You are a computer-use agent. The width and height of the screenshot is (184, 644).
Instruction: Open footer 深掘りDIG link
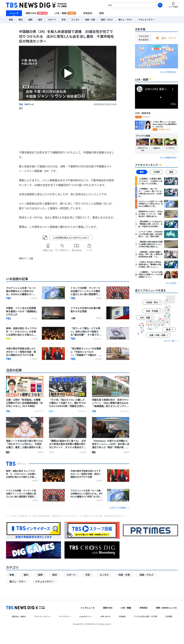(x=108, y=608)
